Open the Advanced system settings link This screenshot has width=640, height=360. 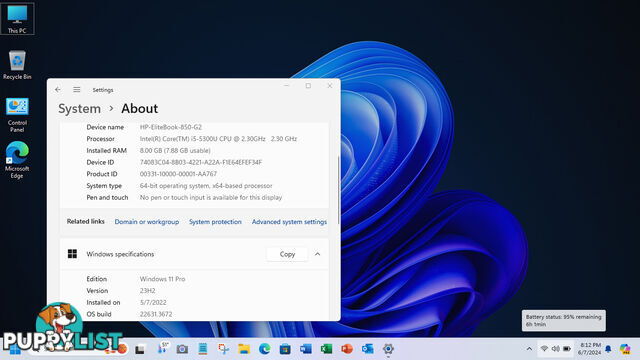click(x=289, y=222)
